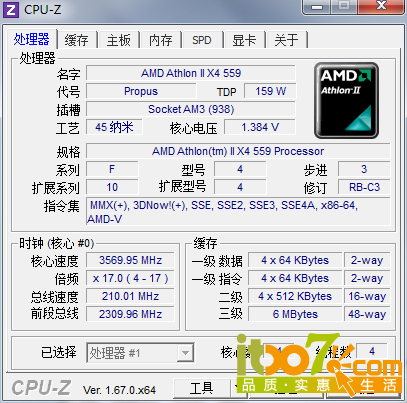Switch to the 缓存 tab
The width and height of the screenshot is (407, 403).
click(77, 40)
